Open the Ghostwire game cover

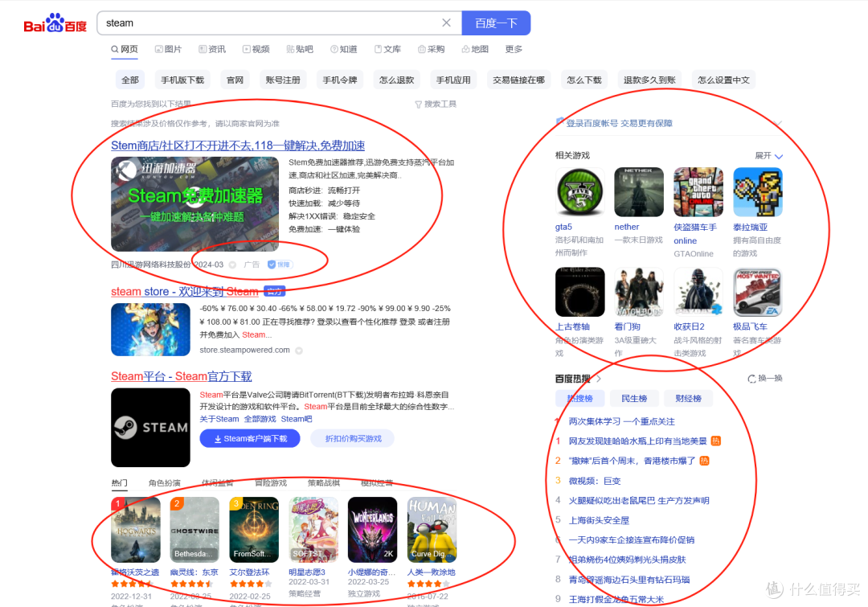(194, 530)
